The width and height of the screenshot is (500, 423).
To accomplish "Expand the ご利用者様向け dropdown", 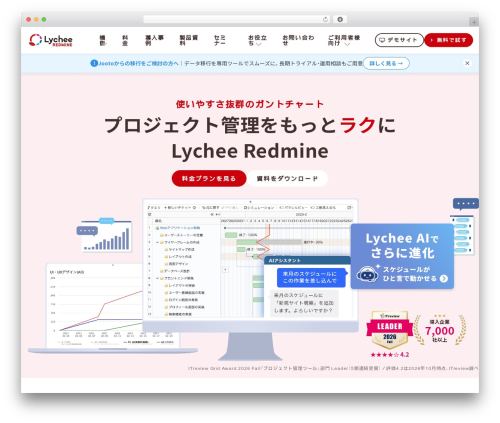I will click(x=344, y=40).
